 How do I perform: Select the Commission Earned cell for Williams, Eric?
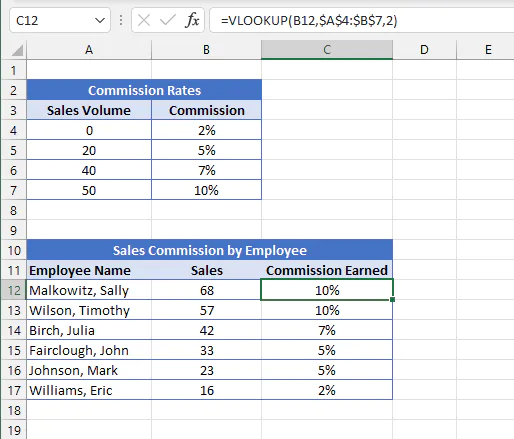pyautogui.click(x=327, y=390)
